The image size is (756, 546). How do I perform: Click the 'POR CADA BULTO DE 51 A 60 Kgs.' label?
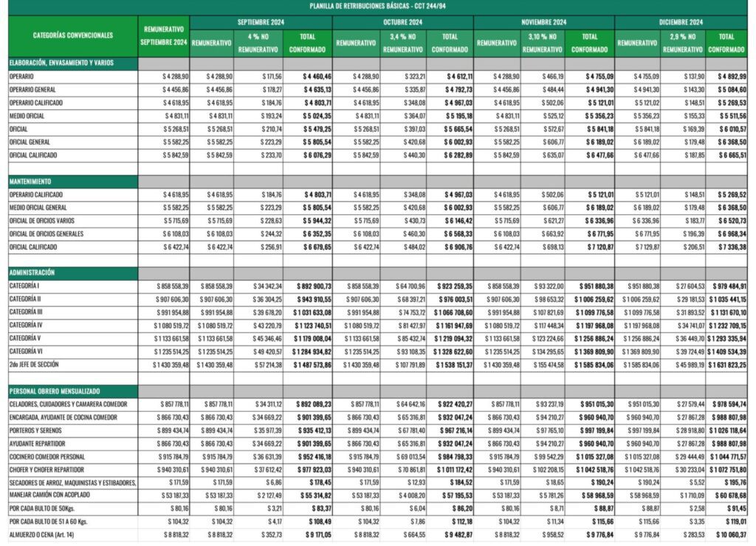(x=48, y=522)
